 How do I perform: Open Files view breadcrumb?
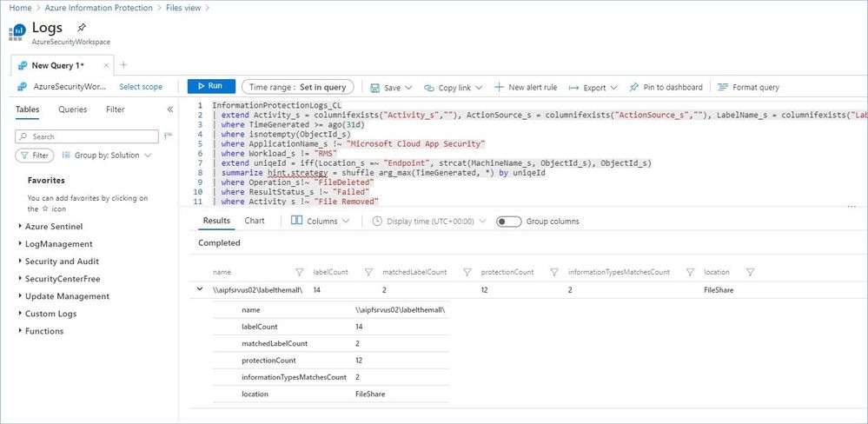(x=183, y=8)
